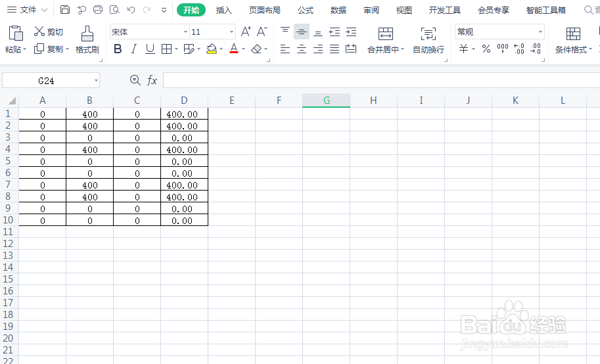The image size is (600, 364).
Task: Open the 文件 file menu
Action: 28,10
